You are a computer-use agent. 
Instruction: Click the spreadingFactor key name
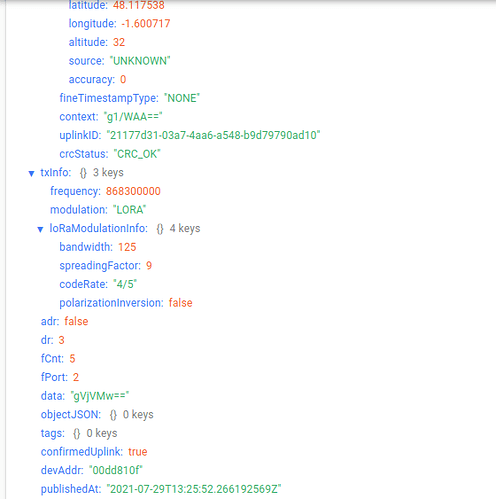[100, 266]
